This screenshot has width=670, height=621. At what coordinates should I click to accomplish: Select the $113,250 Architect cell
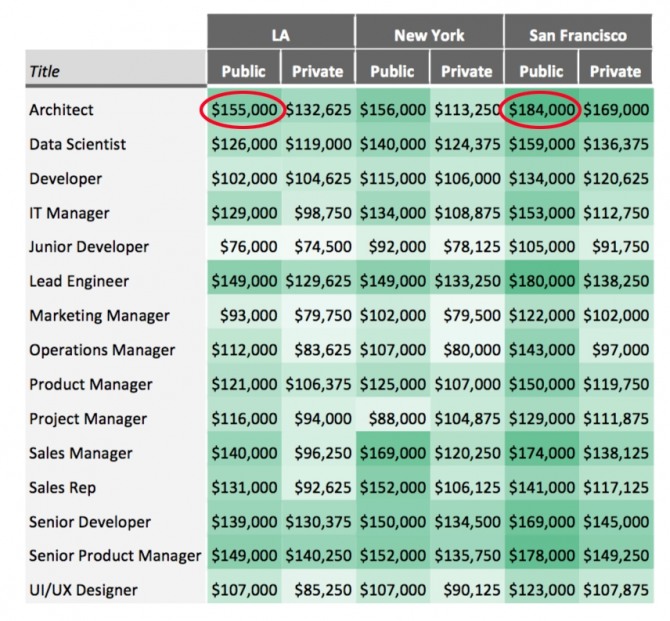[467, 110]
